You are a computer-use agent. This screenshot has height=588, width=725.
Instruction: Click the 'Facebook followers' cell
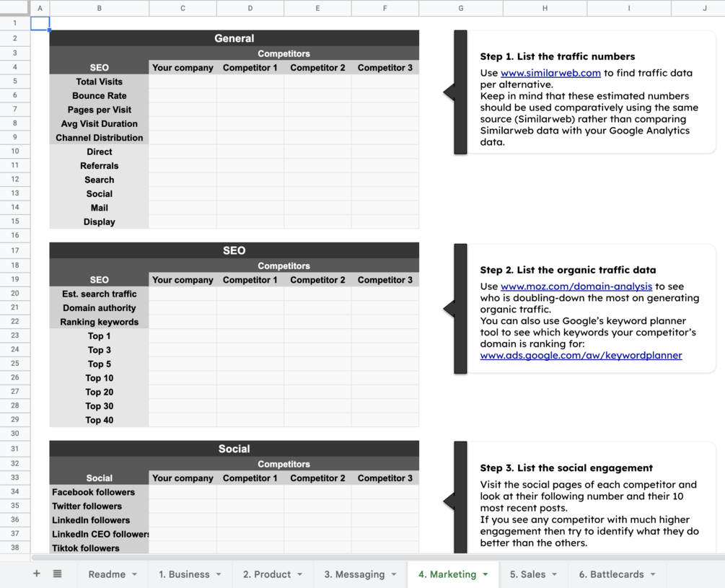(x=100, y=492)
